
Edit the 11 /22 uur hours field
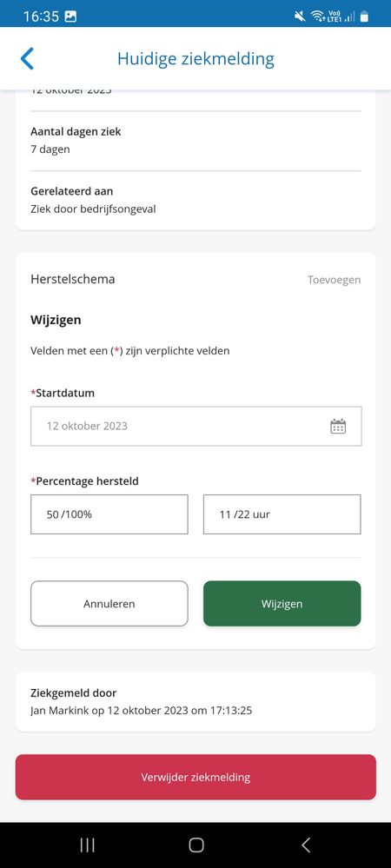point(282,514)
